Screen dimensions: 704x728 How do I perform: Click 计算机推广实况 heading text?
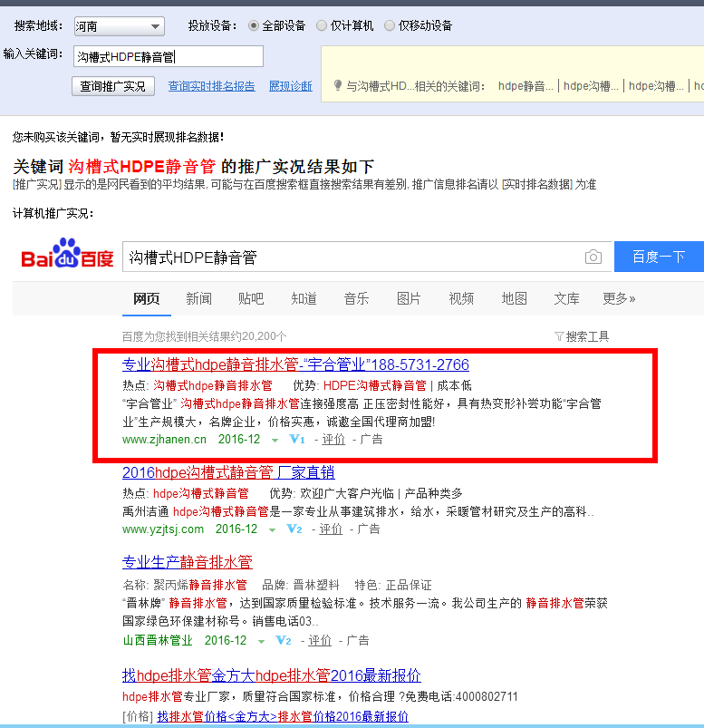(x=53, y=214)
